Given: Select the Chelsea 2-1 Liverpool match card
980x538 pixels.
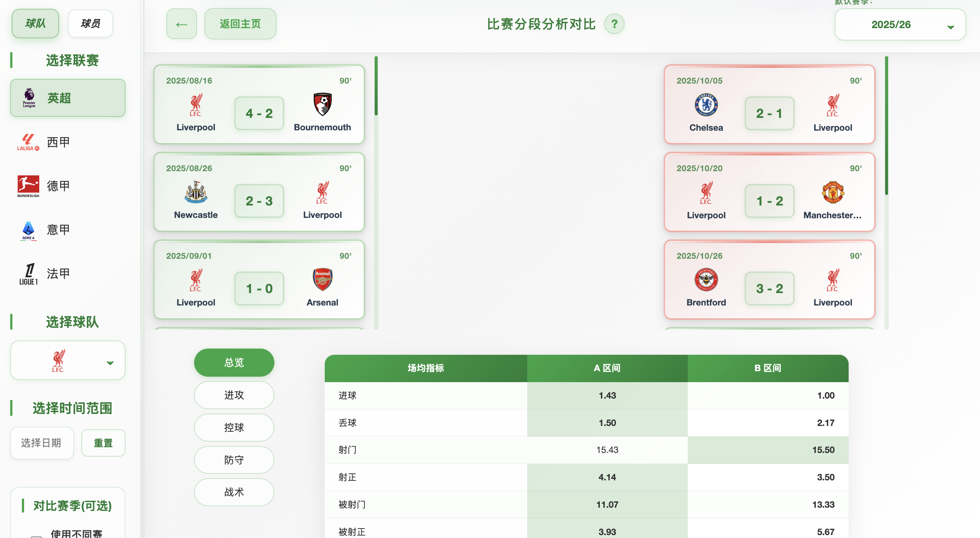Looking at the screenshot, I should click(x=769, y=105).
